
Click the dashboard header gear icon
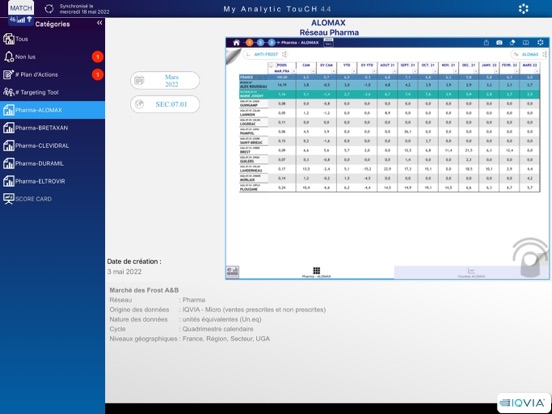tap(540, 43)
